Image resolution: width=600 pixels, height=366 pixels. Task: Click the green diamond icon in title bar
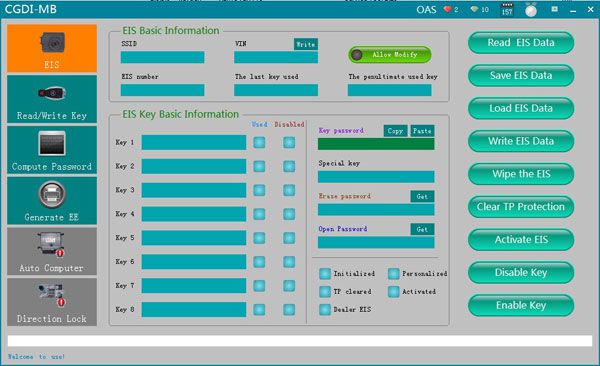pyautogui.click(x=474, y=9)
